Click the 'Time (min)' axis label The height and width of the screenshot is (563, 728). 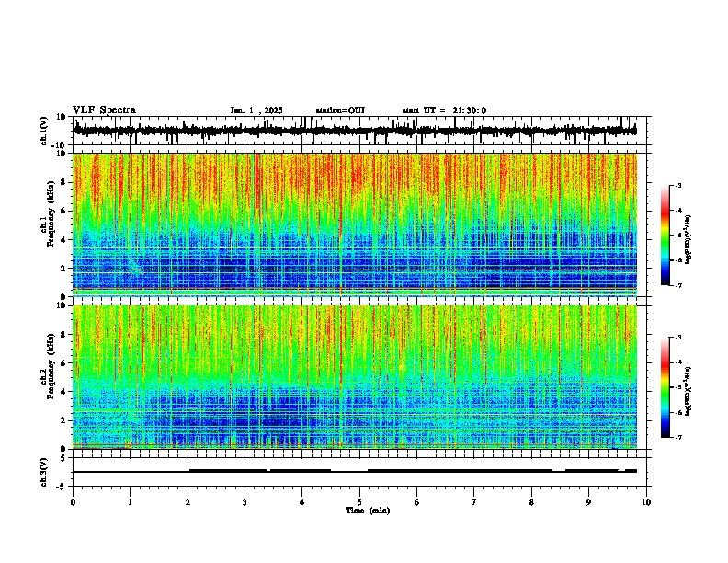point(368,511)
